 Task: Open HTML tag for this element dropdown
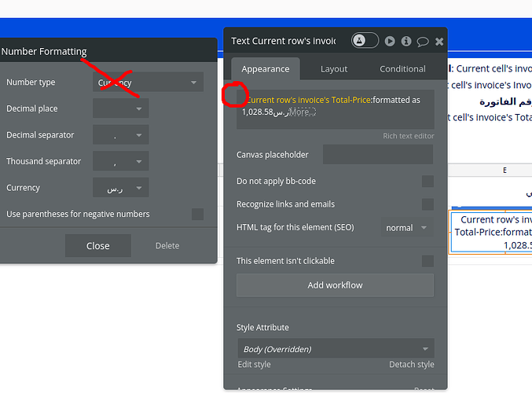(x=407, y=228)
